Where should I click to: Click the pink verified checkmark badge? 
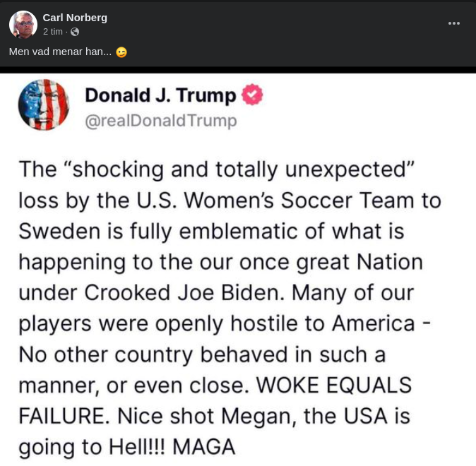[252, 95]
